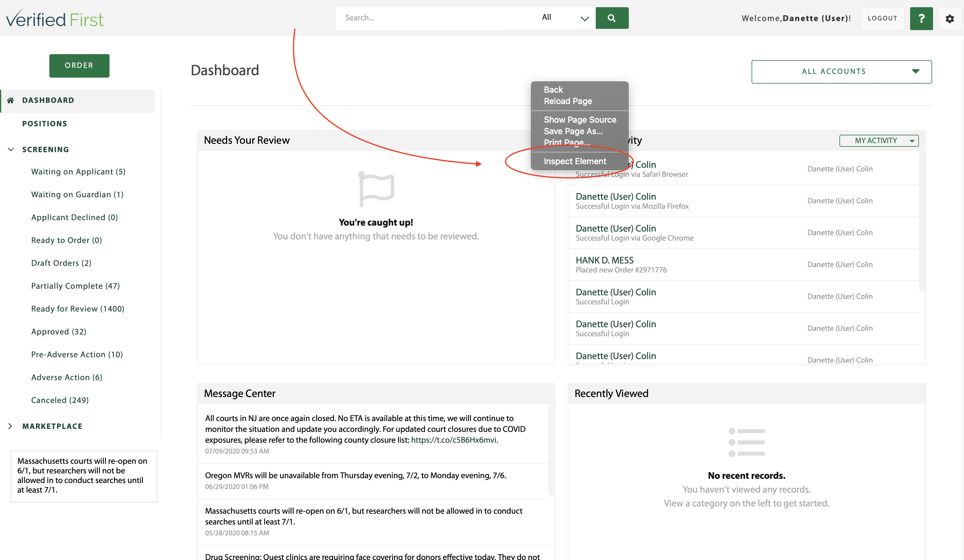964x560 pixels.
Task: Open the help question mark icon
Action: (921, 18)
